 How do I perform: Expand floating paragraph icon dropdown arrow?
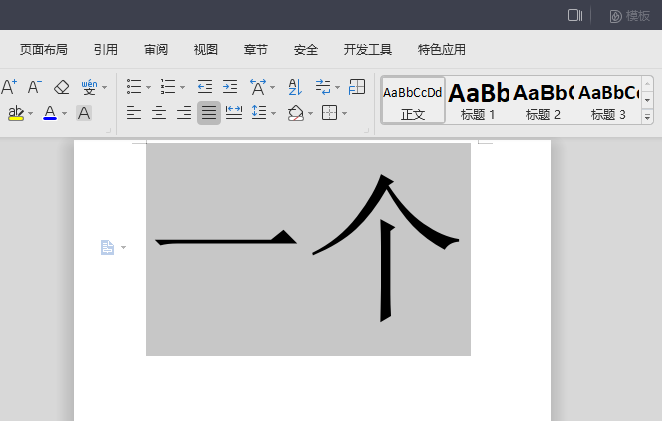pyautogui.click(x=123, y=247)
